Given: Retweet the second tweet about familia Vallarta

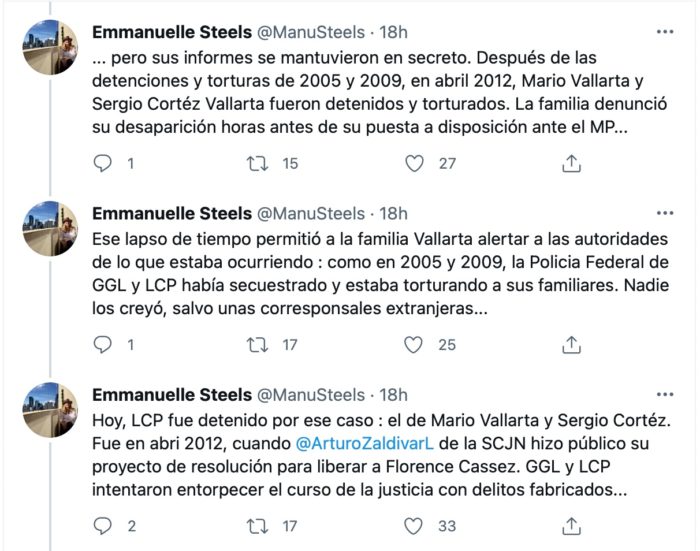Looking at the screenshot, I should click(x=257, y=344).
